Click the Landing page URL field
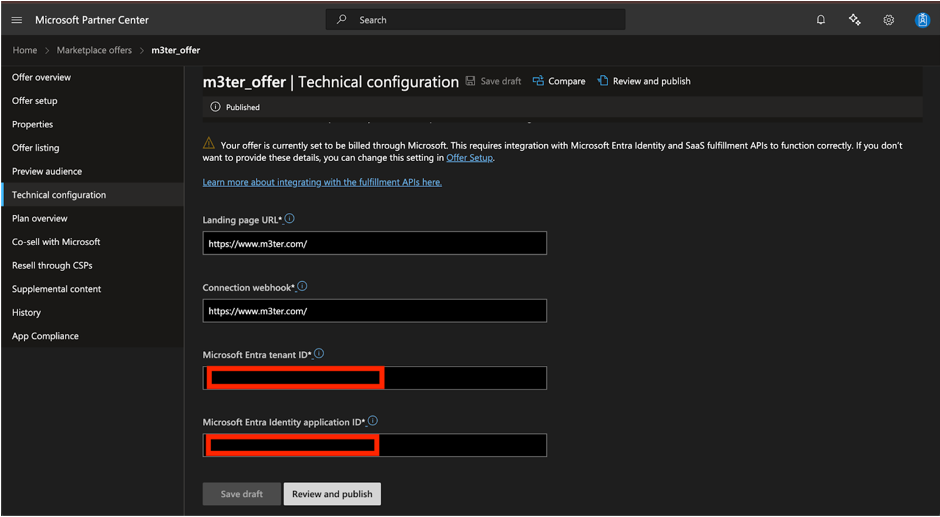The height and width of the screenshot is (517, 940). (375, 243)
